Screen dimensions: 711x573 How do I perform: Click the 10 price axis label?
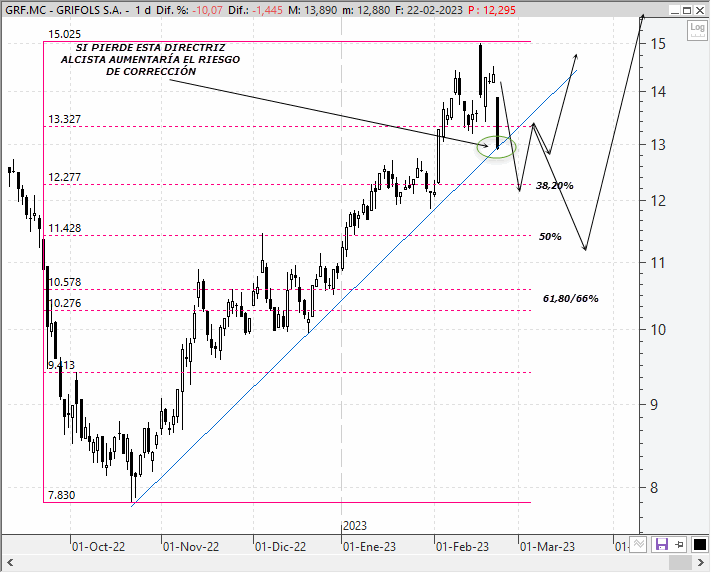click(x=657, y=330)
